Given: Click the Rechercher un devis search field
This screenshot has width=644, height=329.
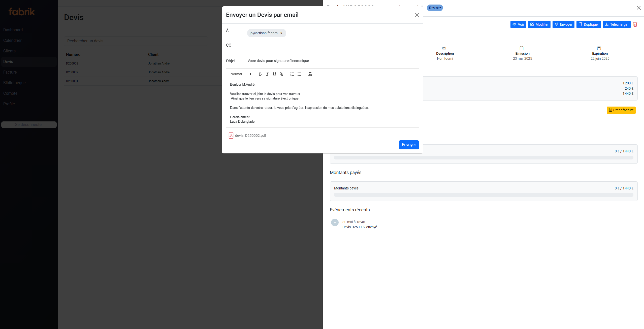Looking at the screenshot, I should [136, 41].
